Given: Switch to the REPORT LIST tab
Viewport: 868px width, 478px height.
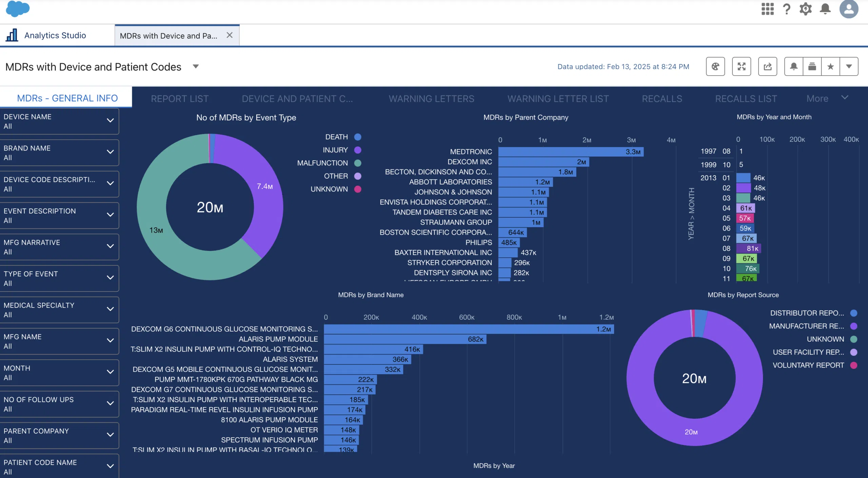Looking at the screenshot, I should [180, 99].
